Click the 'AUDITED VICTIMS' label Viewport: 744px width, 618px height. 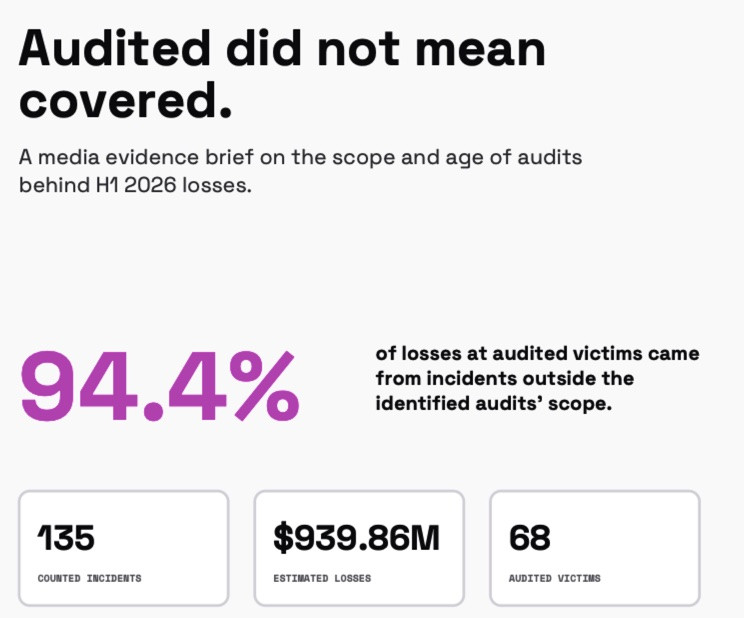pos(555,579)
